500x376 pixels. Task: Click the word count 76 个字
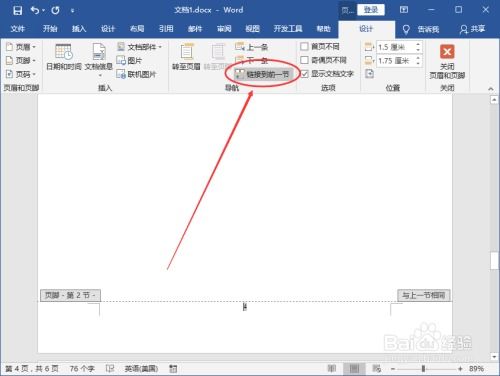pos(82,369)
